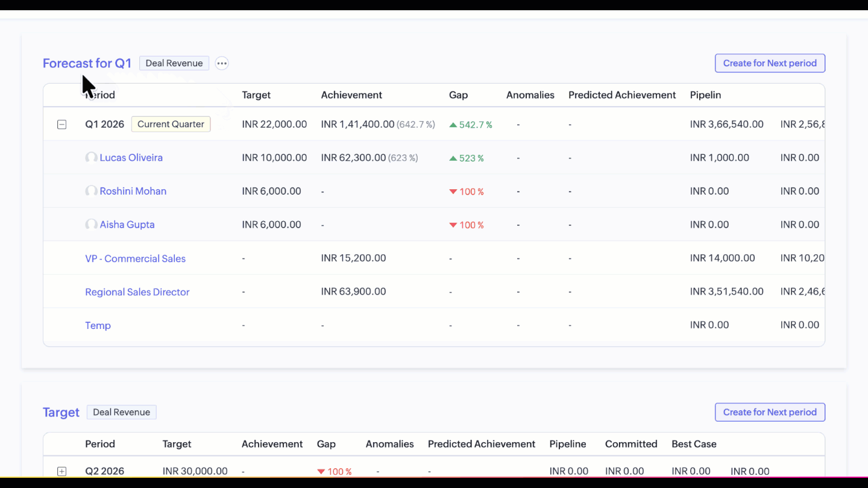
Task: Click the pipeline value INR 14,000.00
Action: (x=722, y=258)
